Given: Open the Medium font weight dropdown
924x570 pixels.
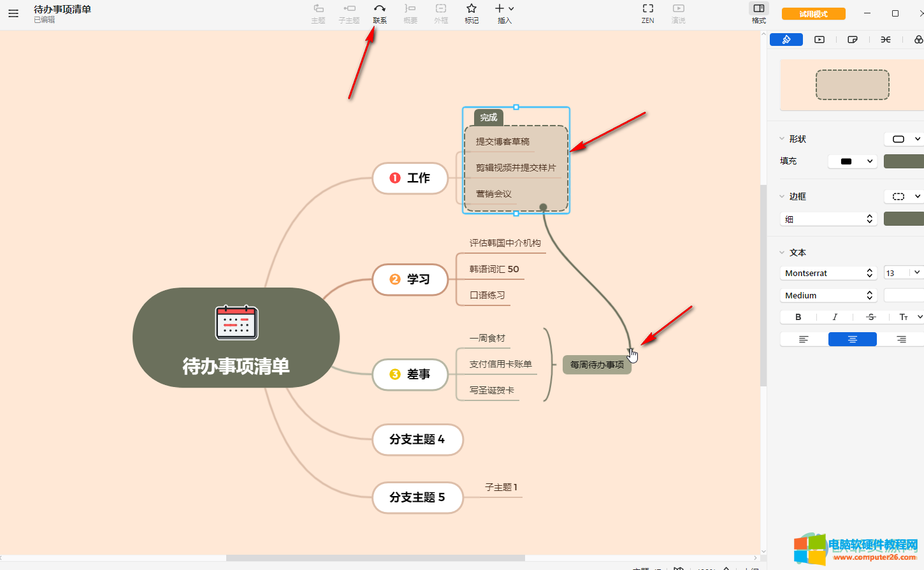Looking at the screenshot, I should point(828,295).
